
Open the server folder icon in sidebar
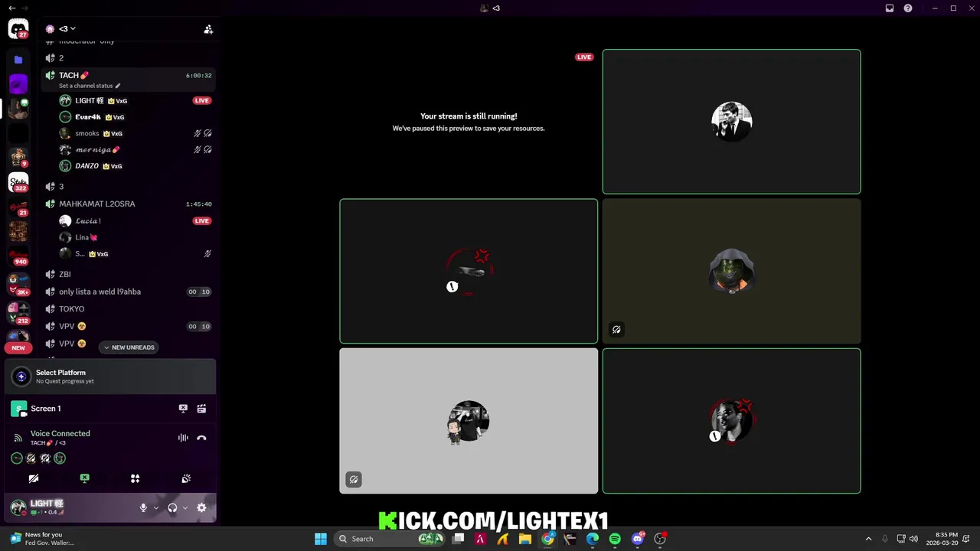point(18,59)
